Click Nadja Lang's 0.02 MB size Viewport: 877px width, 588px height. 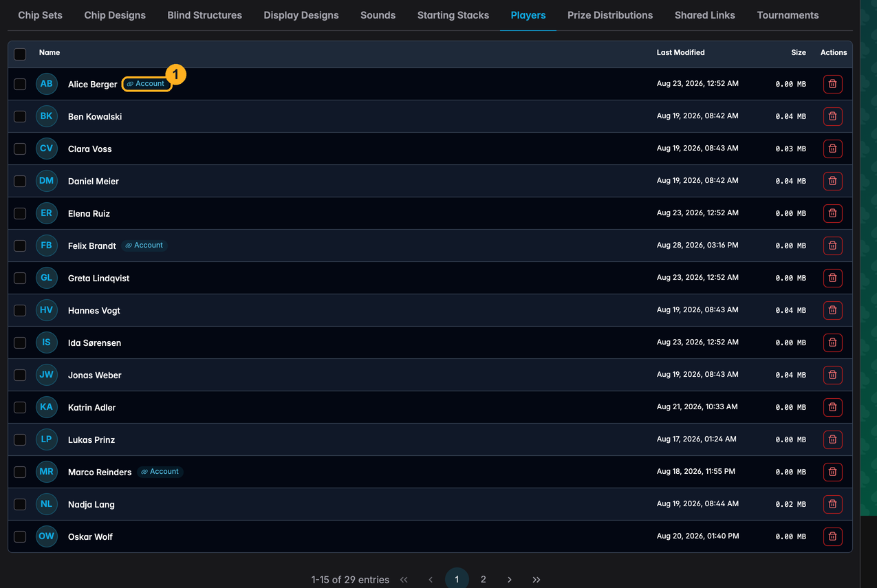(x=790, y=504)
